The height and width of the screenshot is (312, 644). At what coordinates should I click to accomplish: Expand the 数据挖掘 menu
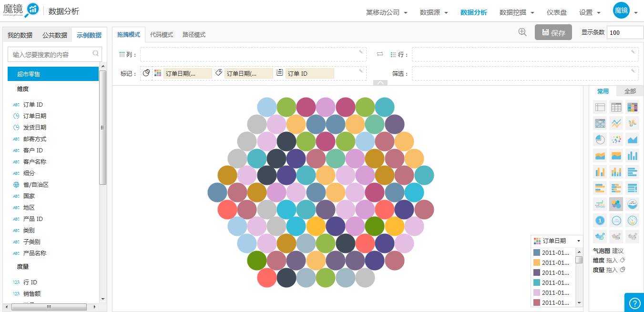(x=517, y=13)
